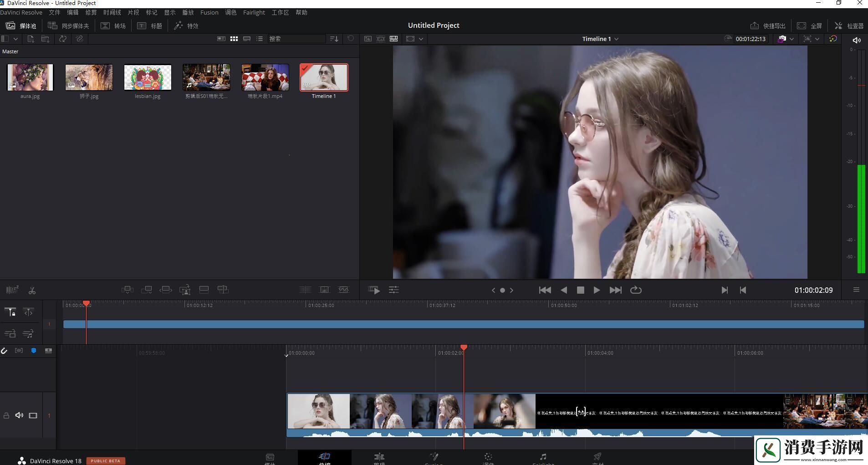Open the Fusion menu
868x465 pixels.
tap(209, 13)
